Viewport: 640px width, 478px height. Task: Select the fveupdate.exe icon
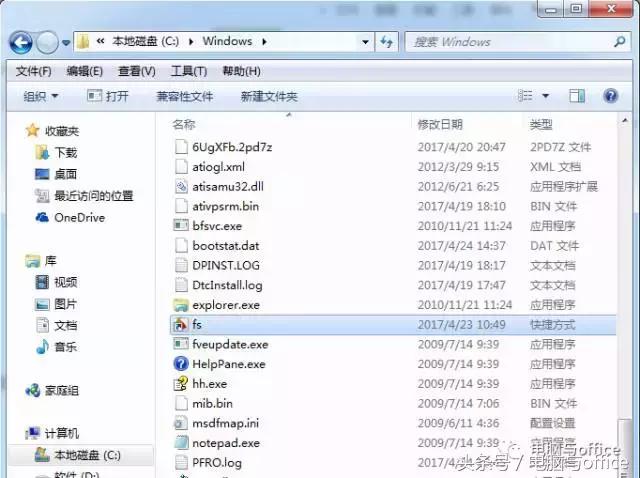coord(181,344)
